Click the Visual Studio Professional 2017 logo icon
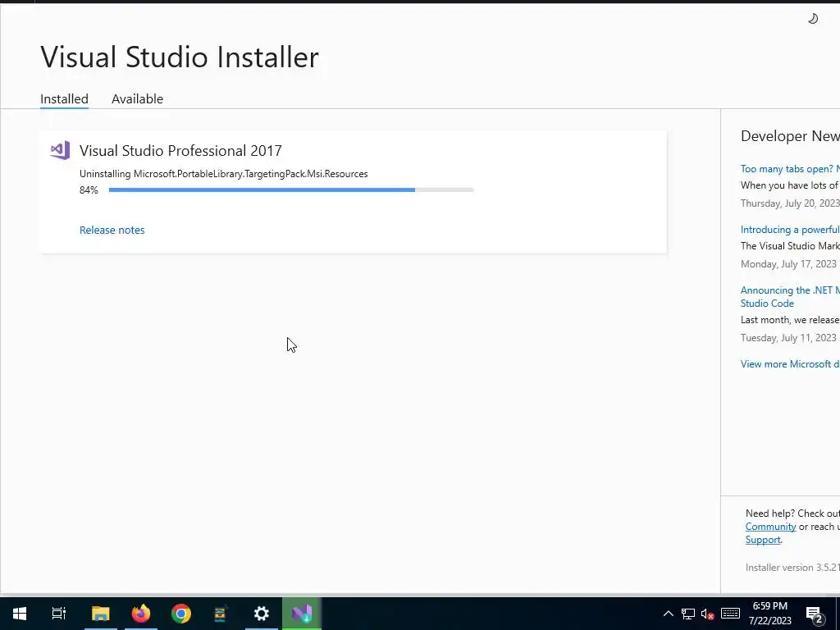840x630 pixels. click(x=60, y=151)
